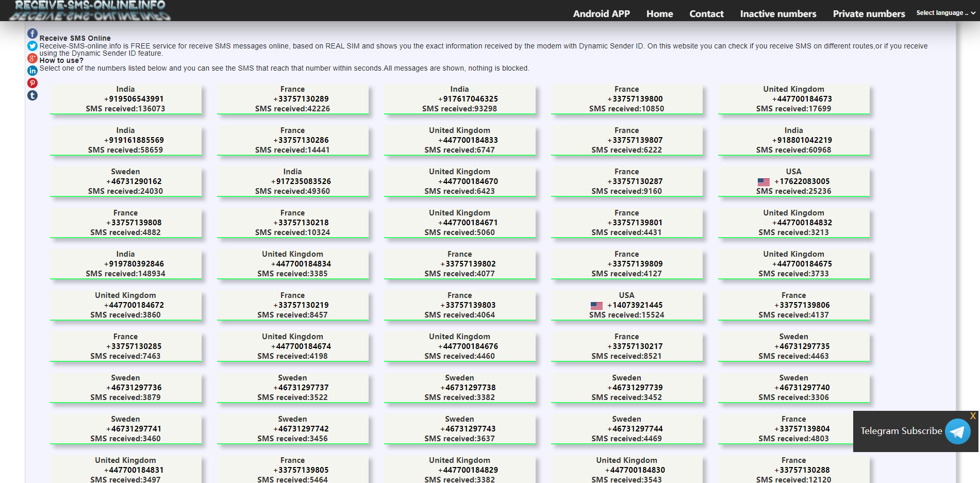This screenshot has height=483, width=980.
Task: Click the Telegram paper plane icon
Action: click(957, 431)
